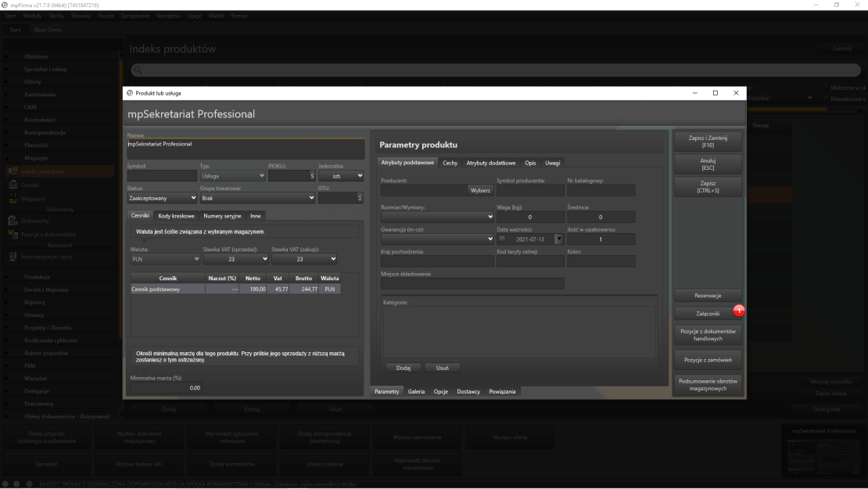Screen dimensions: 868x489
Task: Open the Jednostka dropdown showing szt.
Action: click(x=340, y=175)
